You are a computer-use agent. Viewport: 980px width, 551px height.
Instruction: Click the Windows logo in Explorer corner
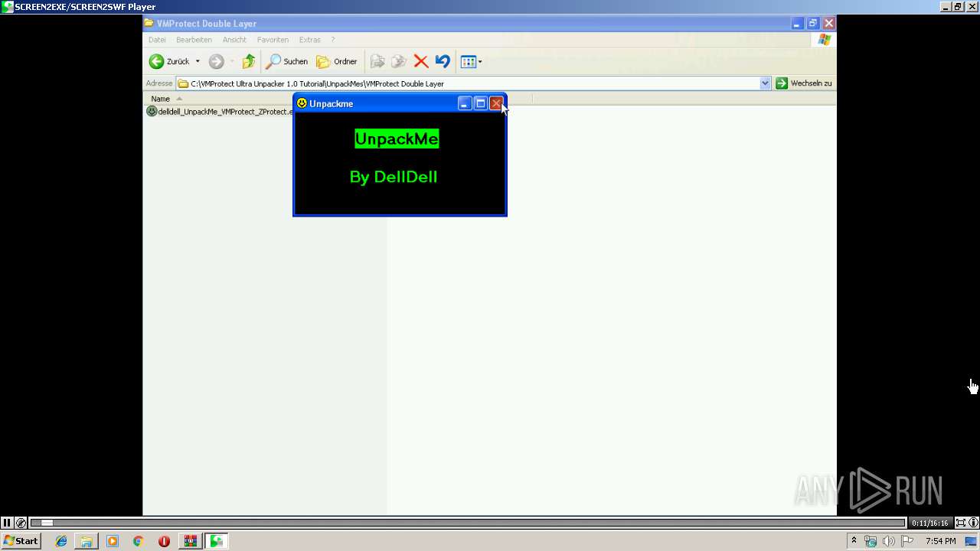824,40
